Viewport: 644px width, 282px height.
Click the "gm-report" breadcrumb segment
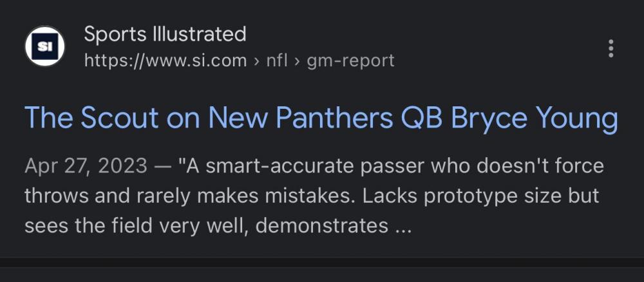[350, 61]
